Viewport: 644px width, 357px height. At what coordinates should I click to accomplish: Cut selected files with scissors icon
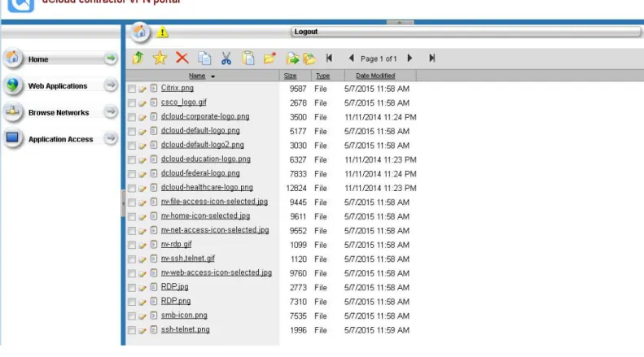226,59
